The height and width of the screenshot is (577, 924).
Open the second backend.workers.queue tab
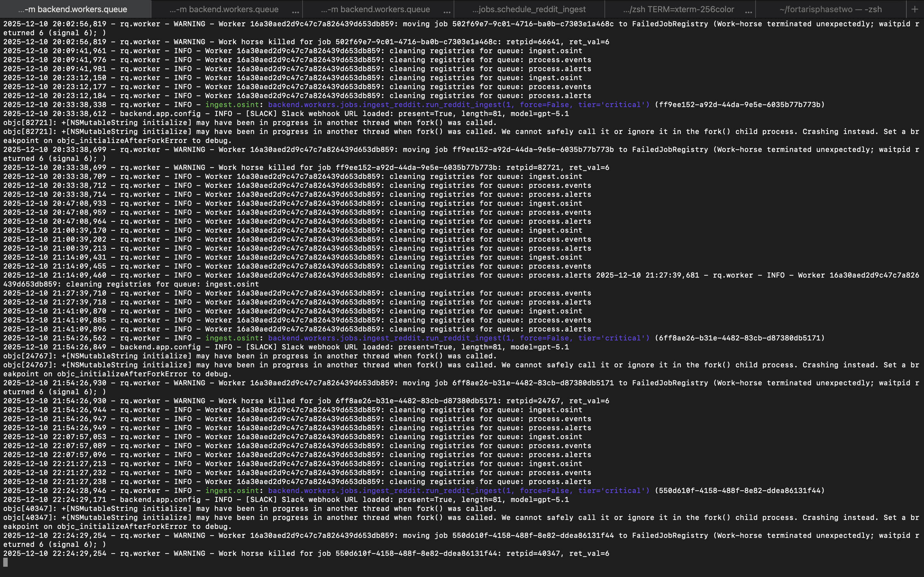(x=224, y=9)
